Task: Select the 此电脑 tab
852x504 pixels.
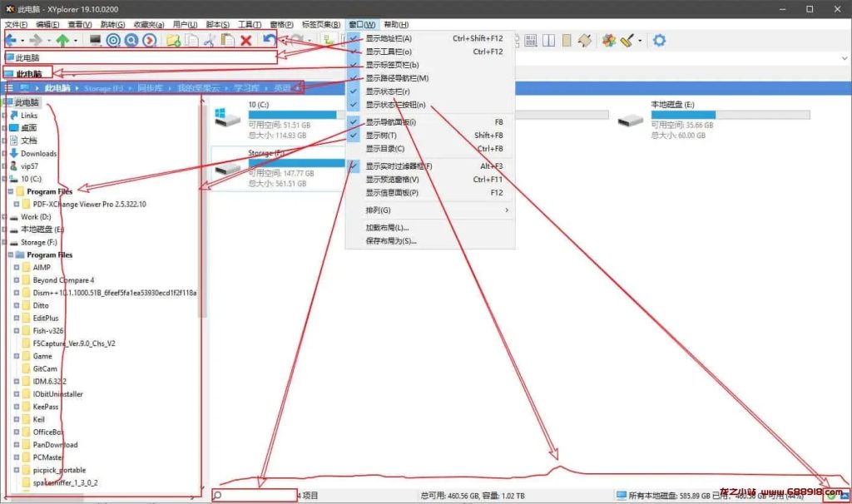Action: [x=27, y=73]
